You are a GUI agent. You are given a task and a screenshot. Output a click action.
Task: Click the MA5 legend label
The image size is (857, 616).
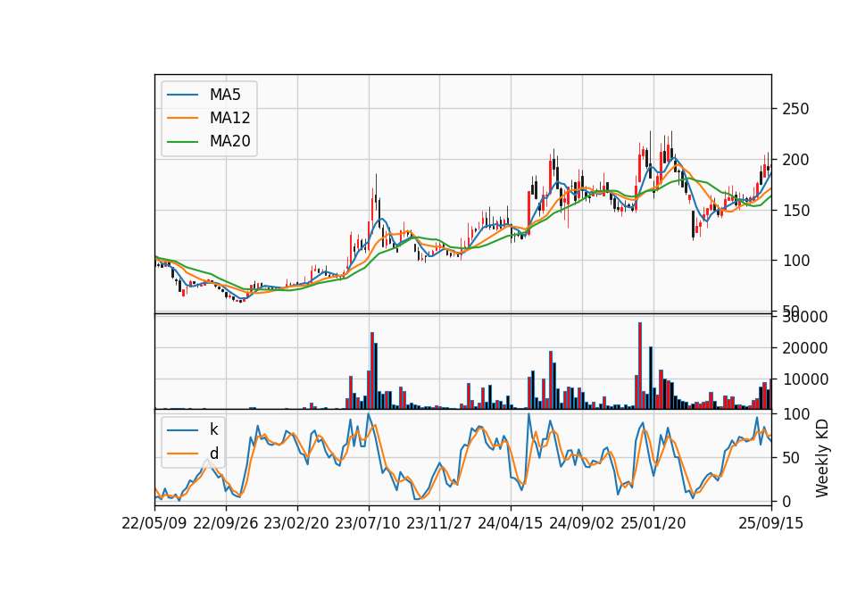pos(225,95)
